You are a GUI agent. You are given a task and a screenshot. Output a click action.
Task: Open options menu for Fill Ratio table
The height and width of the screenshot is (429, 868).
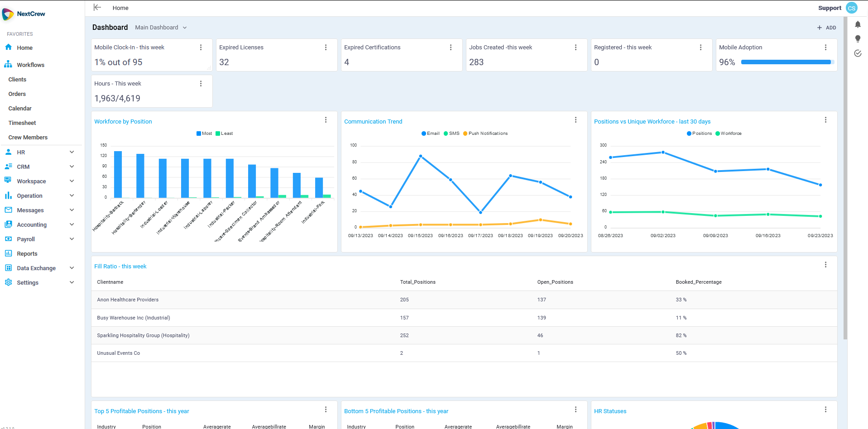pyautogui.click(x=826, y=265)
